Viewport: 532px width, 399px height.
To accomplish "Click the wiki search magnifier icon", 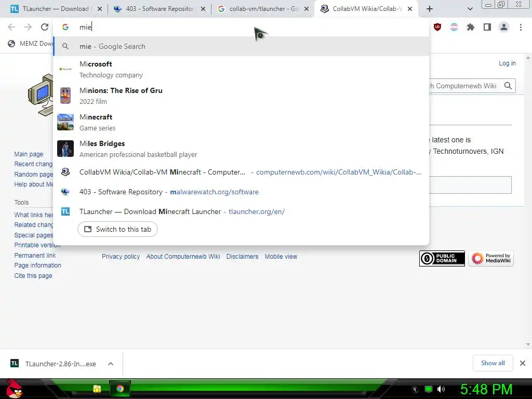I will coord(508,86).
